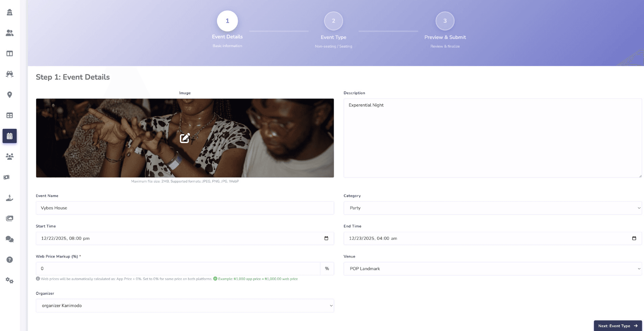Open the chat bubbles sidebar icon
This screenshot has height=331, width=644.
9,239
